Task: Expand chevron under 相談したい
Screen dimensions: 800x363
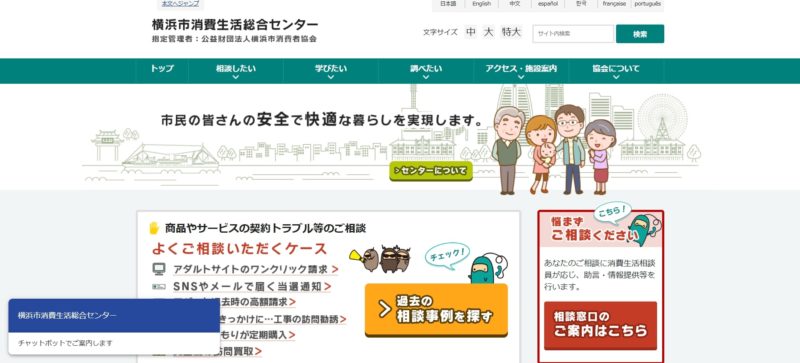Action: (236, 78)
